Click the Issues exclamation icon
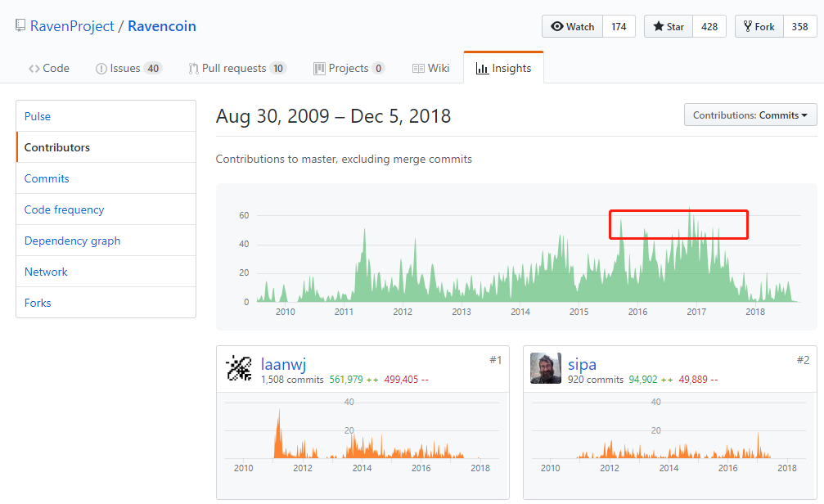 coord(101,69)
